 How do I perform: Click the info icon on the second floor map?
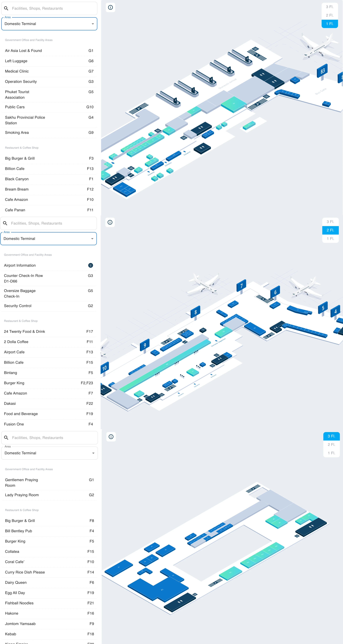(110, 222)
